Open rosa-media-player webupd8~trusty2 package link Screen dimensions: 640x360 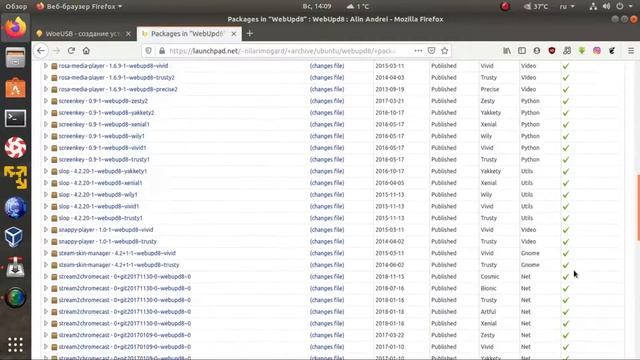coord(116,78)
